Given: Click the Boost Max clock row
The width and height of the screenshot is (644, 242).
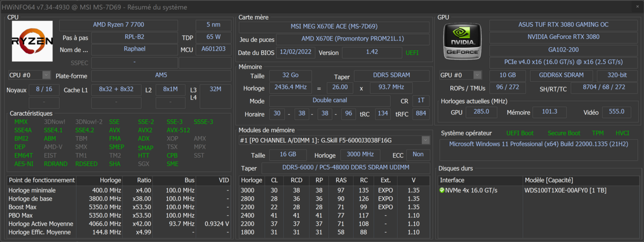Looking at the screenshot, I should [120, 207].
